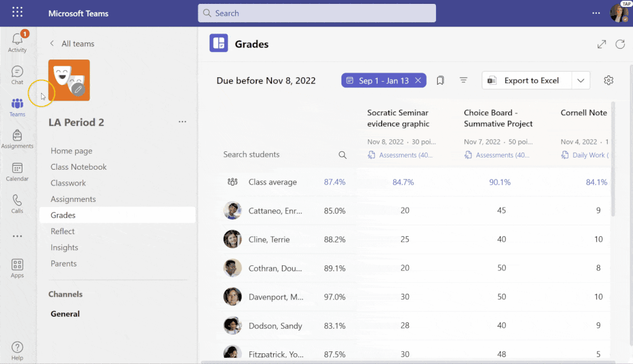This screenshot has height=364, width=633.
Task: Click Class average 87.4% value
Action: (335, 182)
